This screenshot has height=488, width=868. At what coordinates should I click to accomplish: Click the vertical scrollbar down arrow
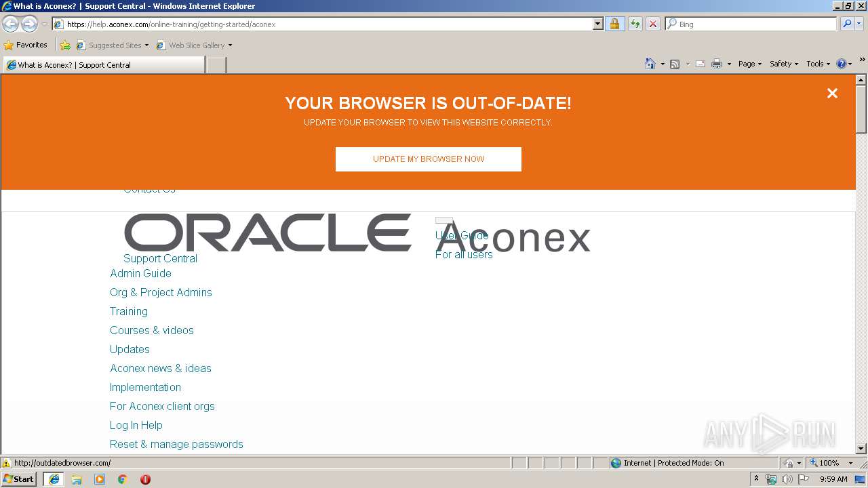[861, 449]
